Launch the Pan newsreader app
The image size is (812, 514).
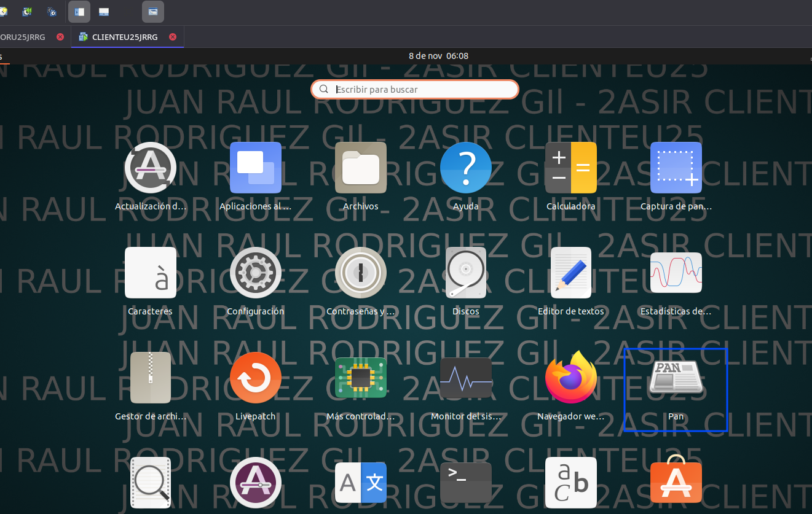tap(676, 378)
